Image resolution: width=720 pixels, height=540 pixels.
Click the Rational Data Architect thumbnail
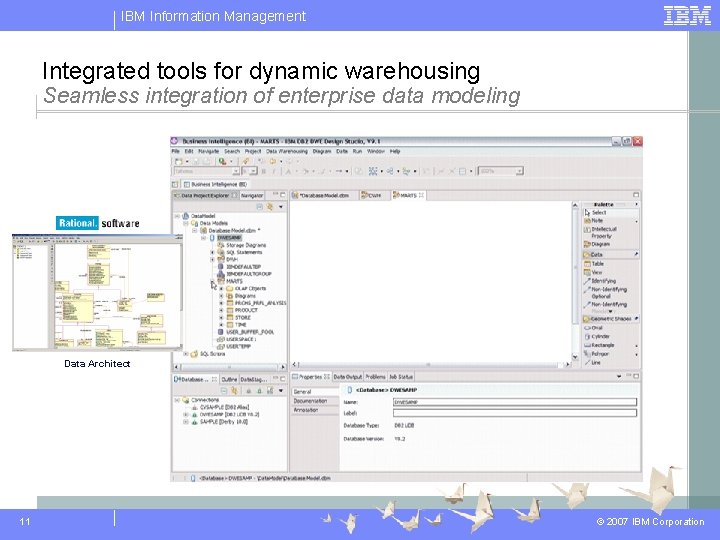point(97,292)
